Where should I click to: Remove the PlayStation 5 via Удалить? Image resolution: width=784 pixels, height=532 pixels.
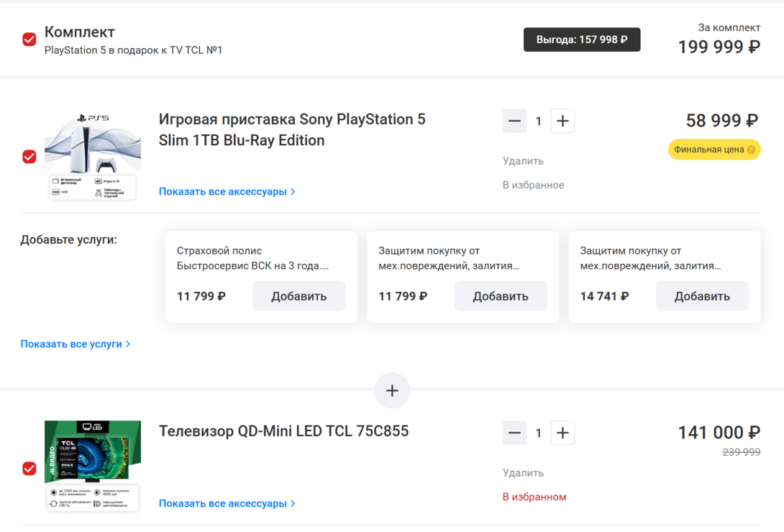point(523,161)
